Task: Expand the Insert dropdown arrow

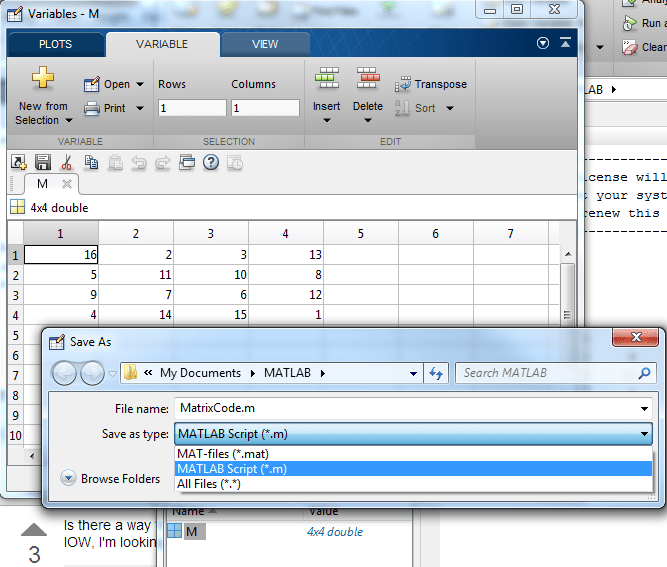Action: pos(327,120)
